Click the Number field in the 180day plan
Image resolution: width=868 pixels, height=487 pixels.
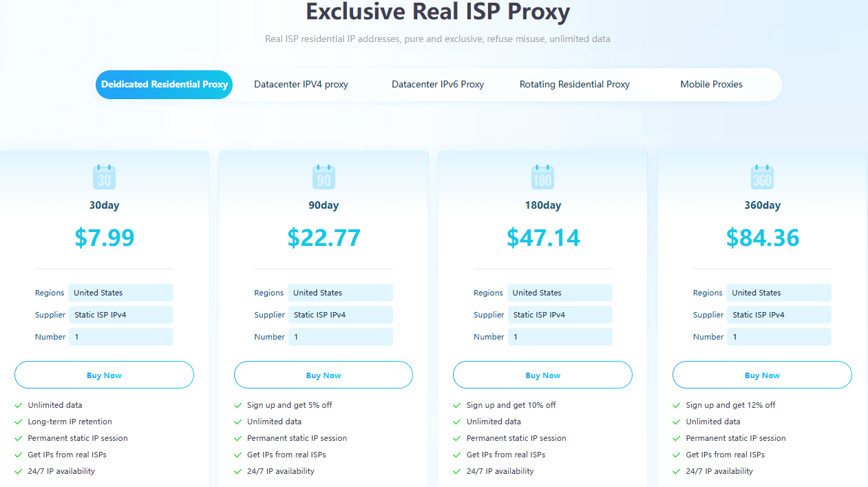[x=560, y=337]
